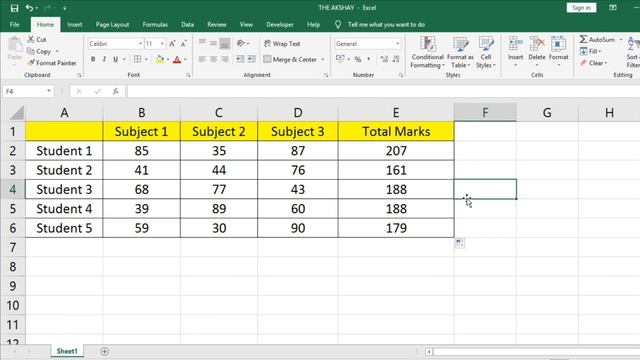Switch to Insert tab
The image size is (640, 360).
click(x=75, y=24)
